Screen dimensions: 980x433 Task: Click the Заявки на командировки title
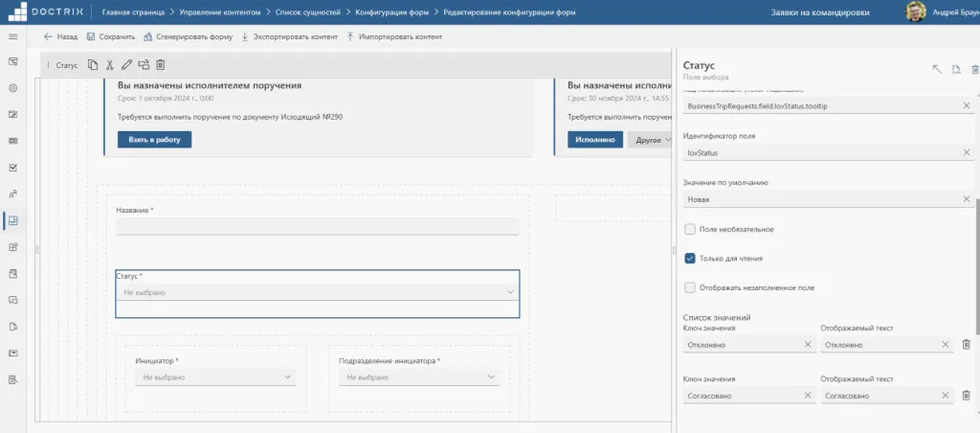pos(820,11)
